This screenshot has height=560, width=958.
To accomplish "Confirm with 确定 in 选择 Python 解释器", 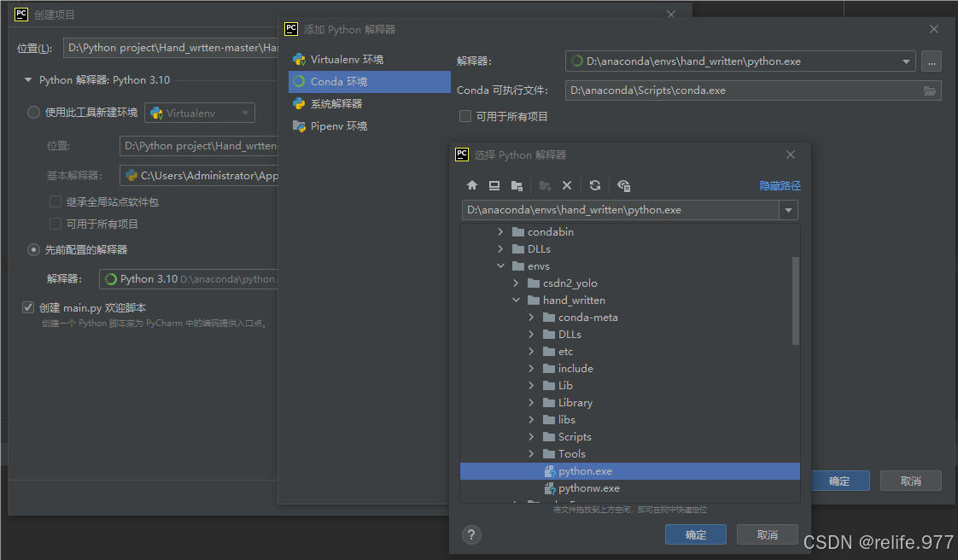I will (x=696, y=535).
